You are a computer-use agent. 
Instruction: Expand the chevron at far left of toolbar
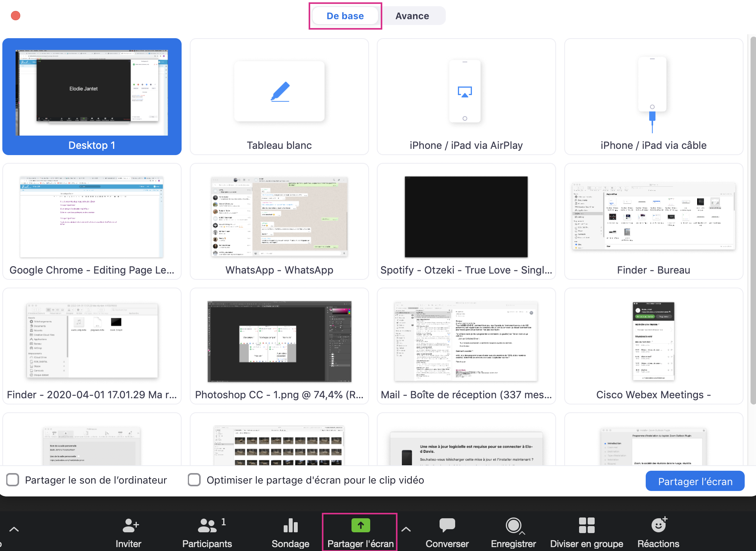pos(14,529)
